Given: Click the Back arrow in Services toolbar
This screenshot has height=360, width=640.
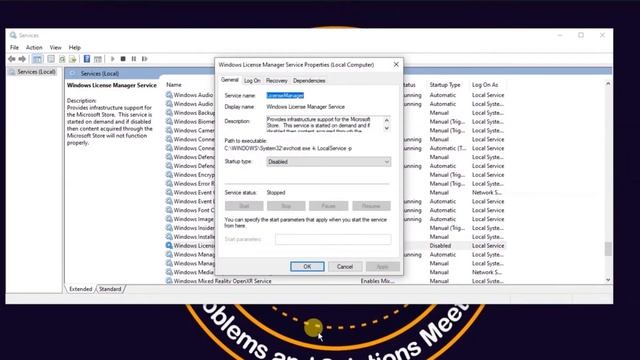Looking at the screenshot, I should pos(11,59).
